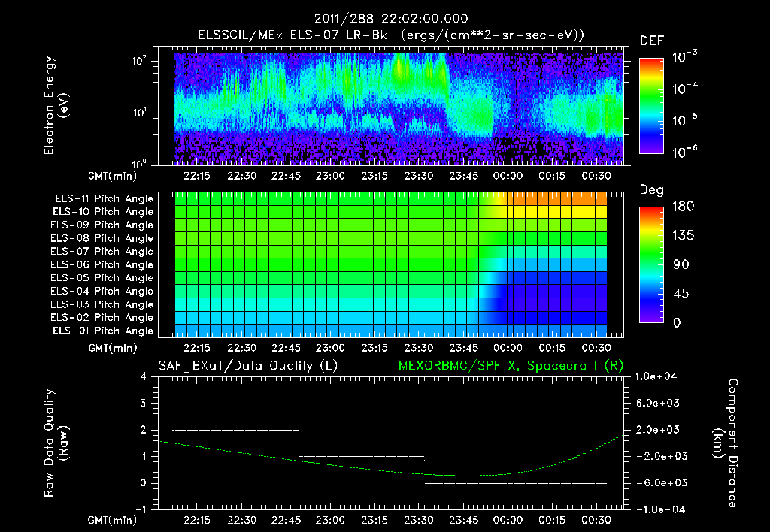Click the 180 tick on Deg scale
The image size is (770, 532).
click(683, 207)
